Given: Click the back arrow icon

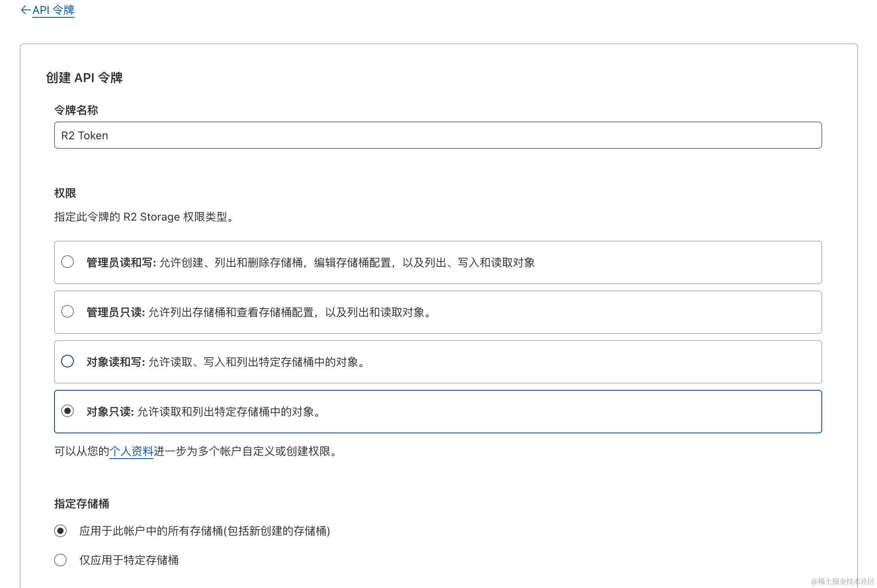Looking at the screenshot, I should [25, 10].
